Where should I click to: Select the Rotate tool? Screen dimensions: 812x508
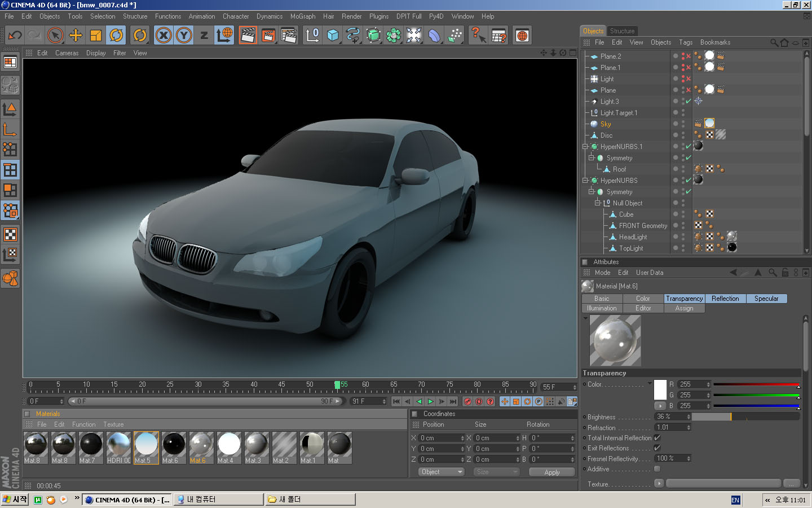[x=116, y=35]
